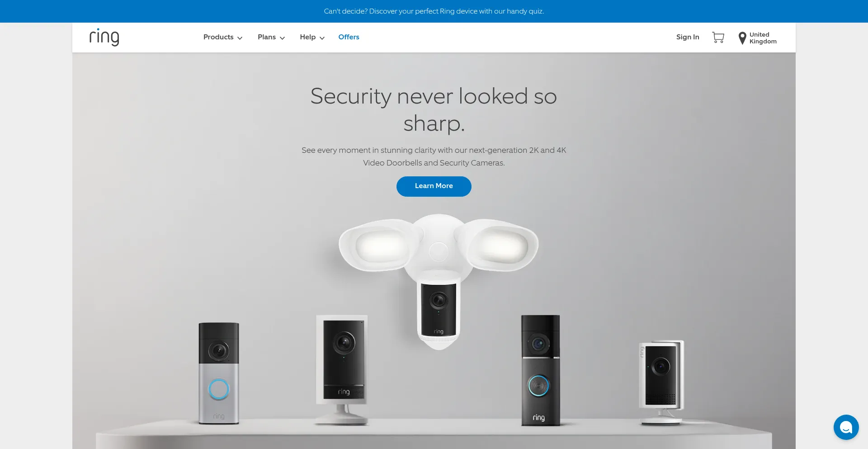Click the Ring logo
This screenshot has width=868, height=449.
pyautogui.click(x=104, y=37)
